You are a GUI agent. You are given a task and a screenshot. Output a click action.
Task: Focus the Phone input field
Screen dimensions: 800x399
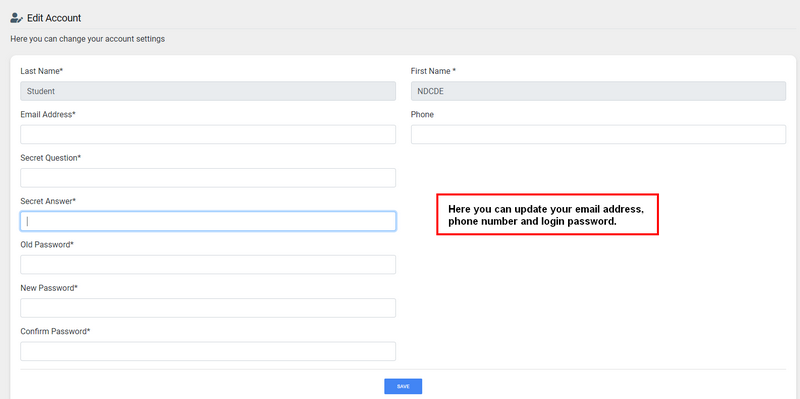598,134
